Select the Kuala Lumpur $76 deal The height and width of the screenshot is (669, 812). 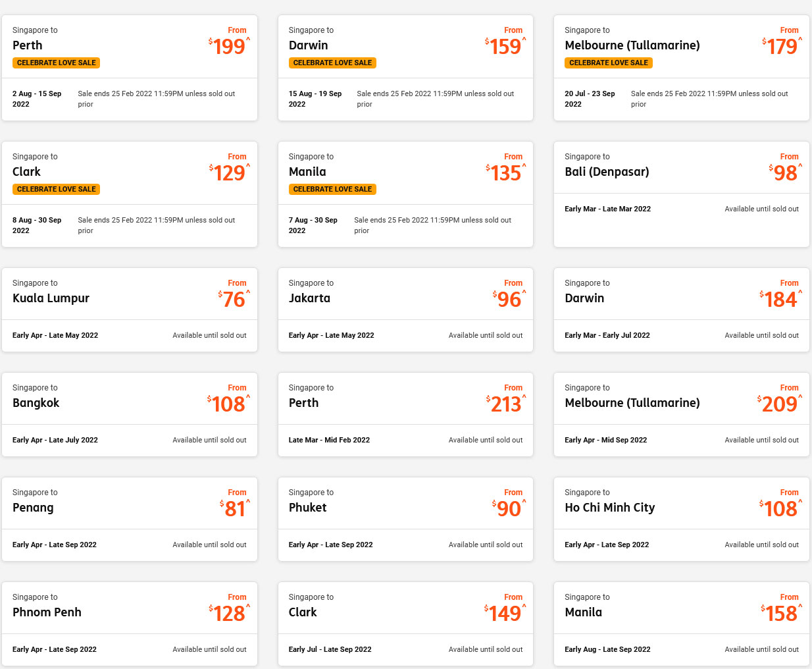point(130,309)
